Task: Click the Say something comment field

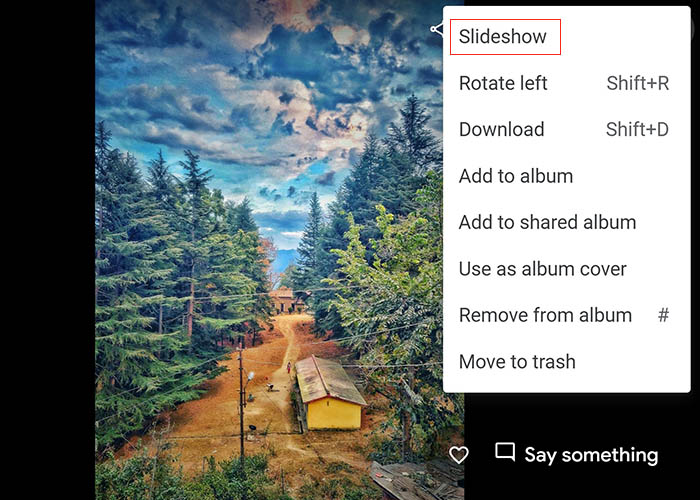Action: (x=591, y=455)
